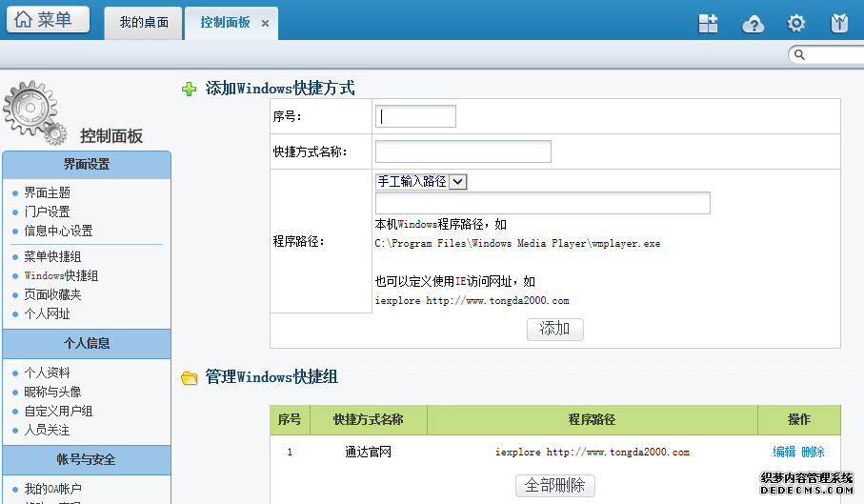Viewport: 864px width, 504px height.
Task: Click the table path cell iexplore http://www.tongda2000.com
Action: pos(593,452)
